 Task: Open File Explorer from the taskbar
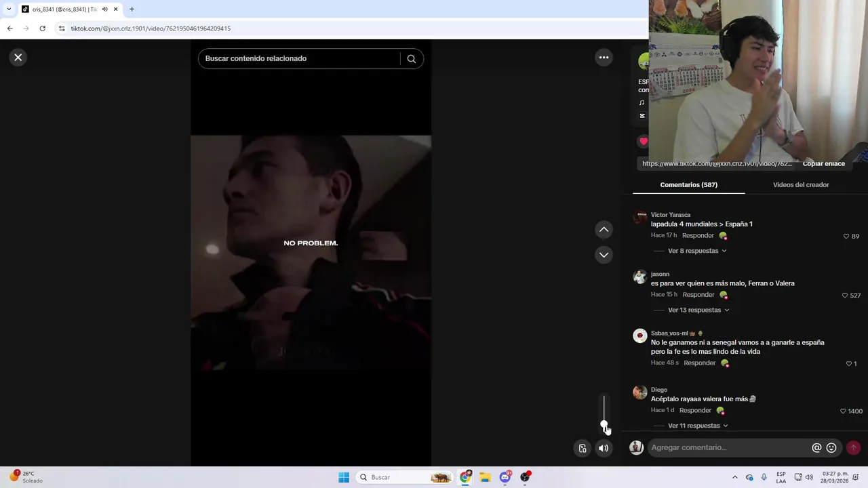pos(485,477)
